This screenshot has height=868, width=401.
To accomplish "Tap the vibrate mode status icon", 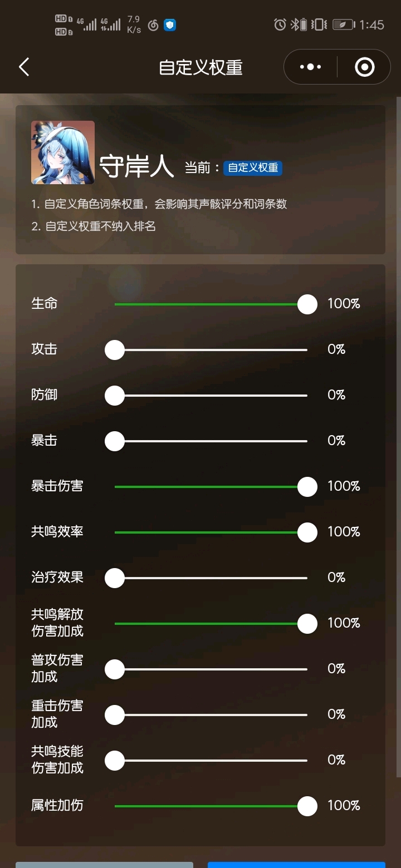I will (x=319, y=24).
